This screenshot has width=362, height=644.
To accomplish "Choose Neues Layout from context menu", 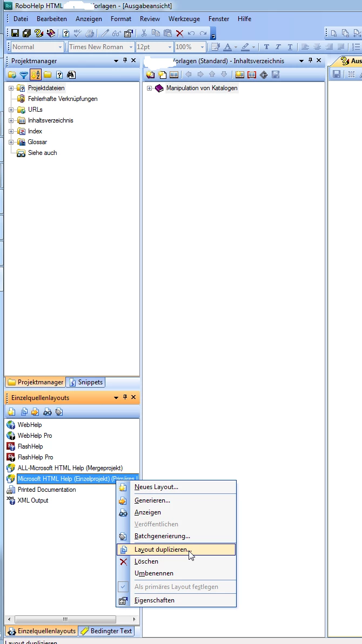I will pos(176,487).
